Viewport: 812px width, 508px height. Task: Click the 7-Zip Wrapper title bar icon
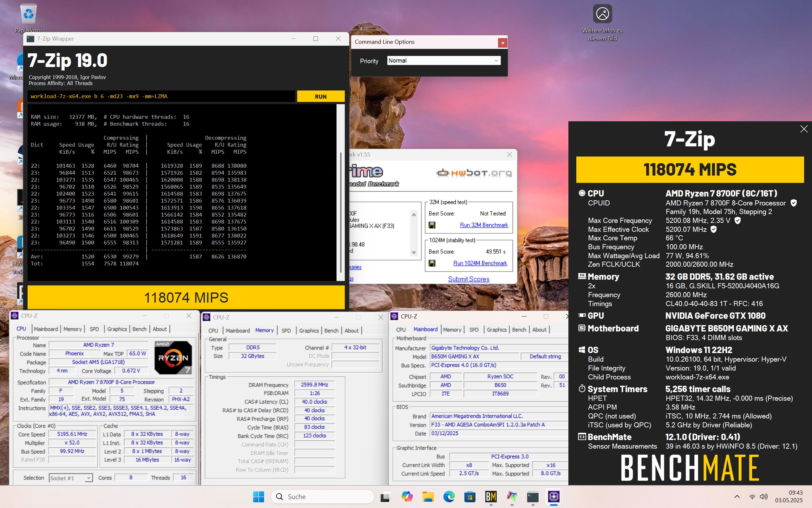30,39
